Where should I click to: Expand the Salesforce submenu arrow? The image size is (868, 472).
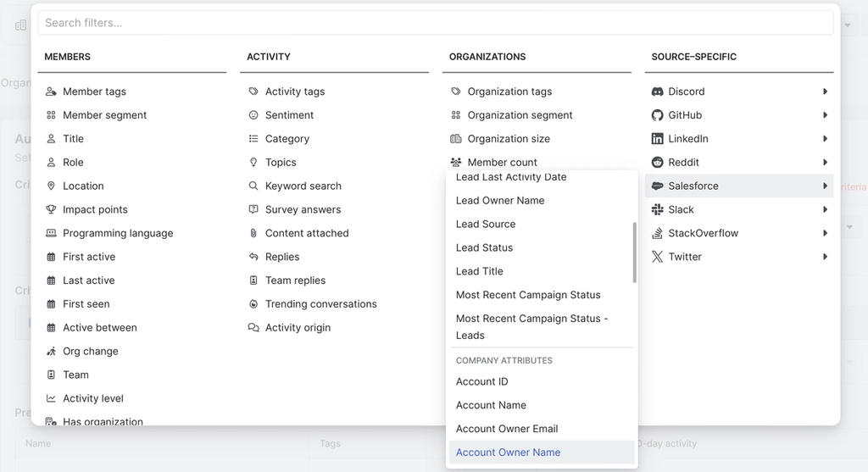point(825,186)
